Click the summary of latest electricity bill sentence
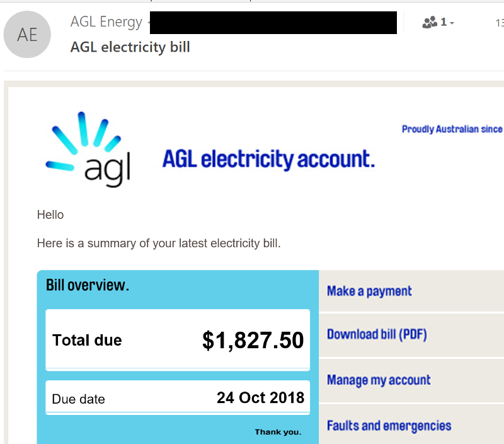 (x=159, y=243)
